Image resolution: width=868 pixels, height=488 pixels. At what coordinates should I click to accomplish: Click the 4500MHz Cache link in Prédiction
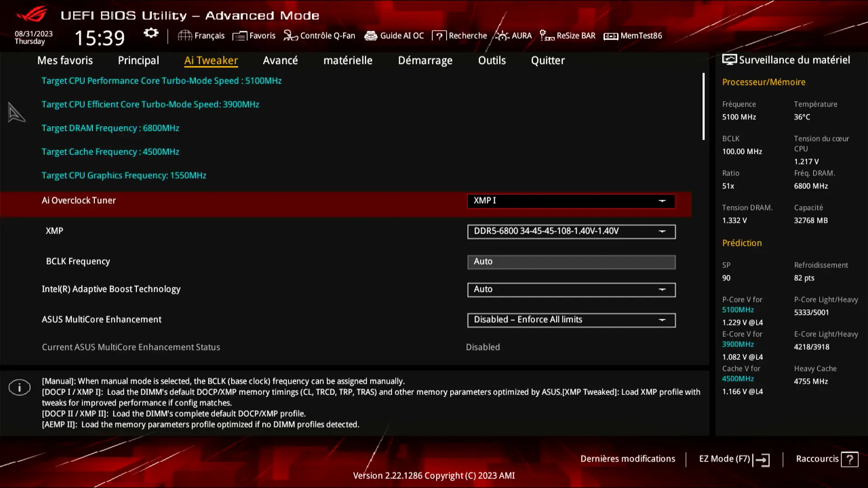tap(738, 379)
